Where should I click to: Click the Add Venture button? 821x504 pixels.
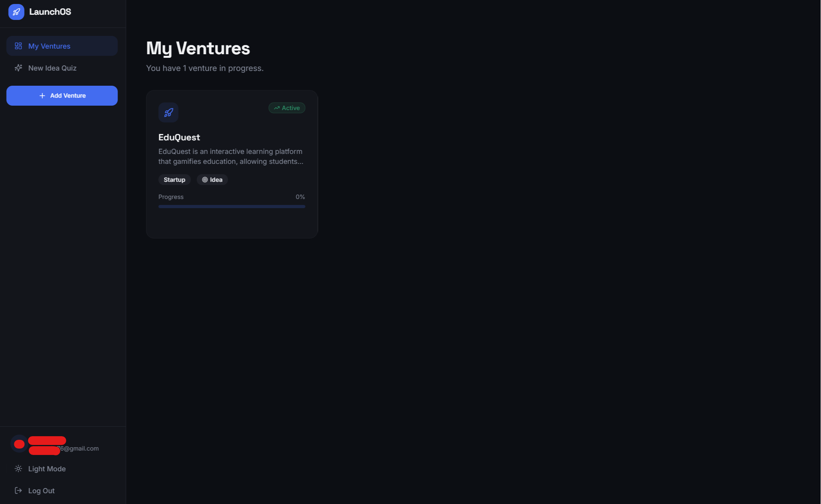62,96
